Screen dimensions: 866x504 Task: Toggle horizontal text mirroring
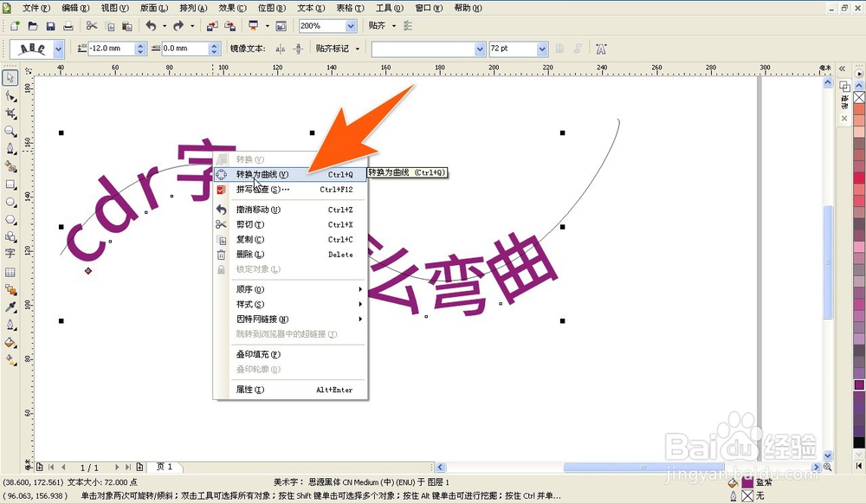click(x=281, y=48)
